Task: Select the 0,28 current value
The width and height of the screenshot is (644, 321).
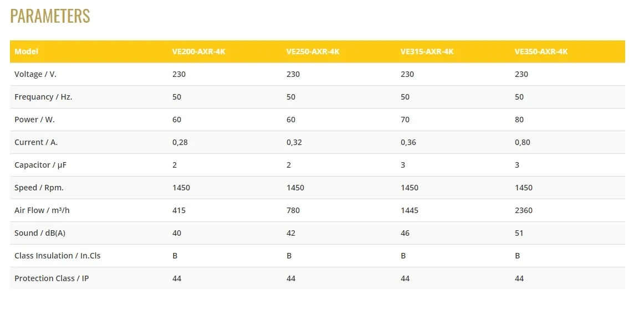Action: click(180, 143)
